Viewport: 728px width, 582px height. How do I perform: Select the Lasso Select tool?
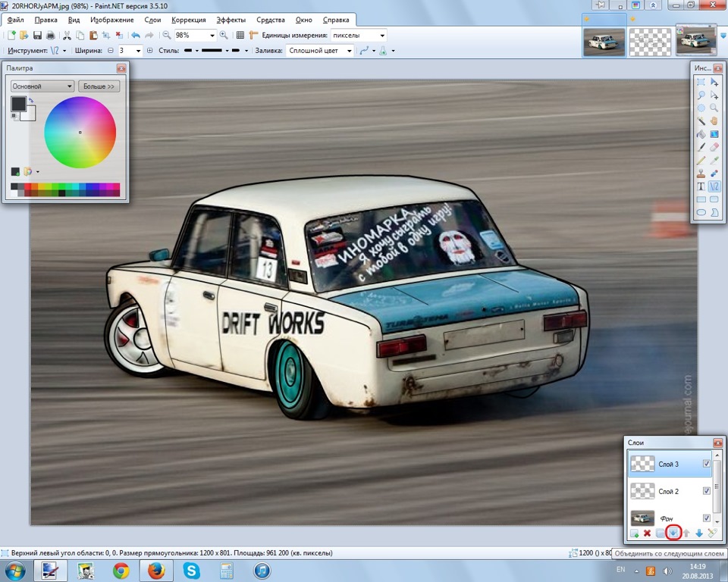pos(701,95)
